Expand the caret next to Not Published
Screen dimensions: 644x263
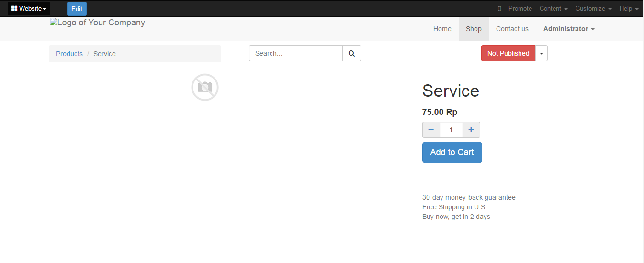click(x=542, y=53)
